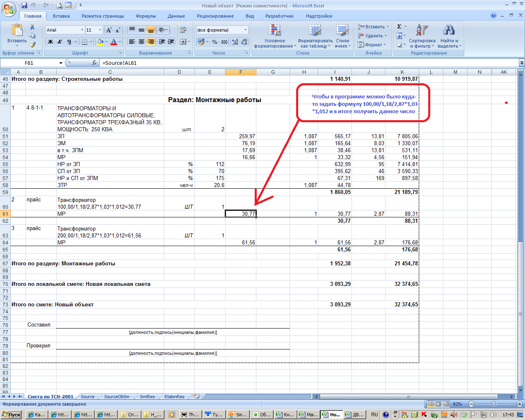This screenshot has width=525, height=420.
Task: Click the percent style icon
Action: tap(215, 42)
